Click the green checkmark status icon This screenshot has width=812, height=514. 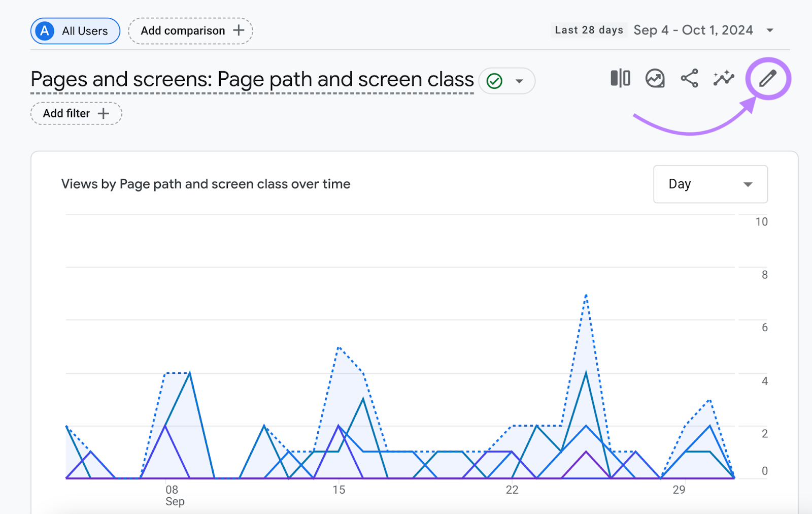[x=494, y=81]
